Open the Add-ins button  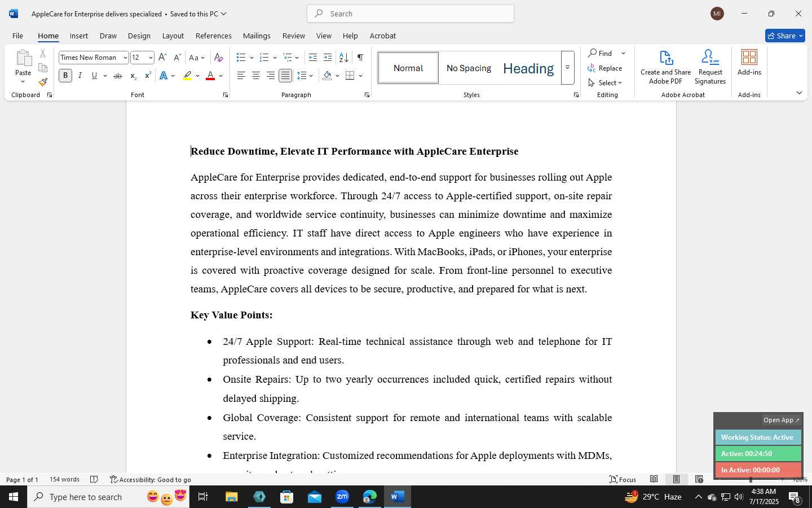pyautogui.click(x=749, y=63)
